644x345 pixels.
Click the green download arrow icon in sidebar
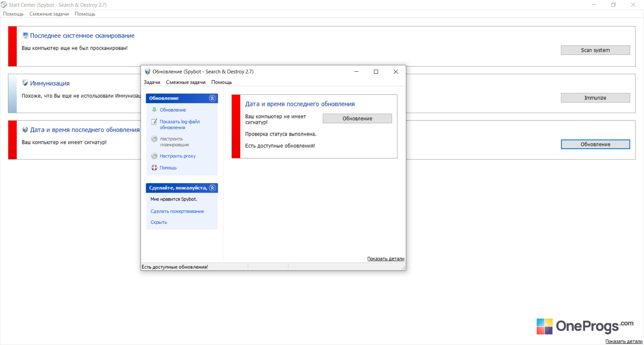point(154,110)
